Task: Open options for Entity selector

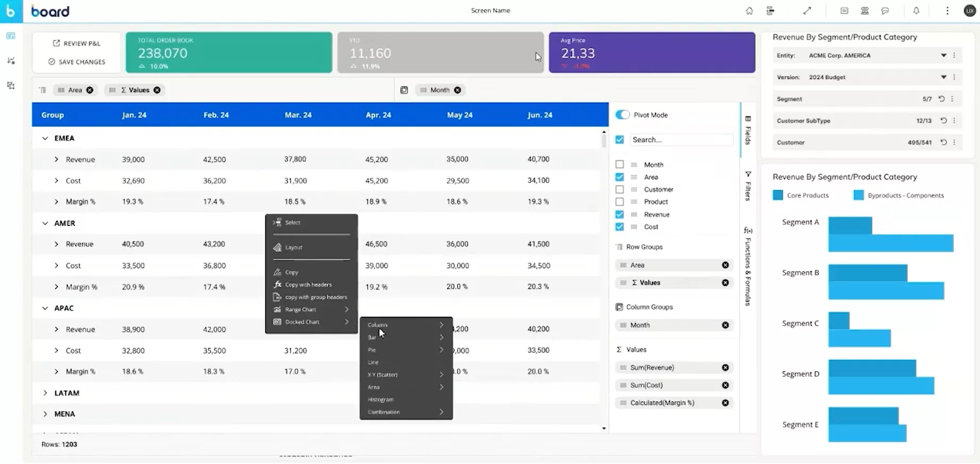Action: 954,55
